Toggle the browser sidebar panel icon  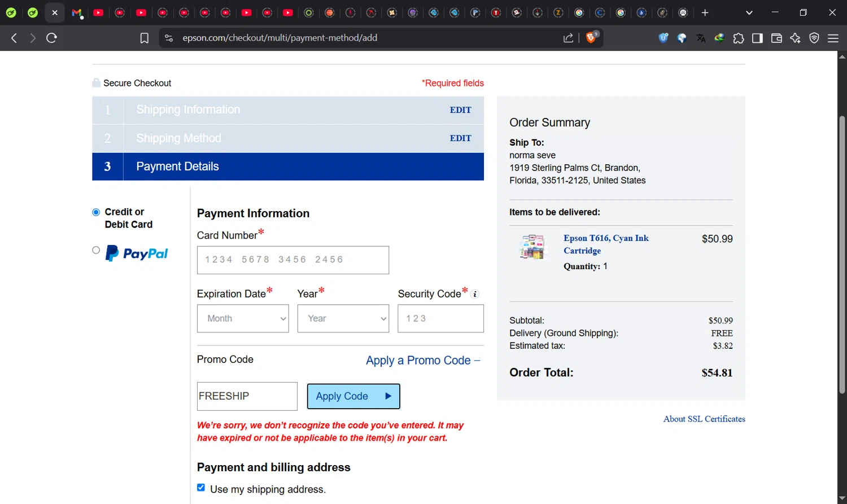(x=757, y=38)
